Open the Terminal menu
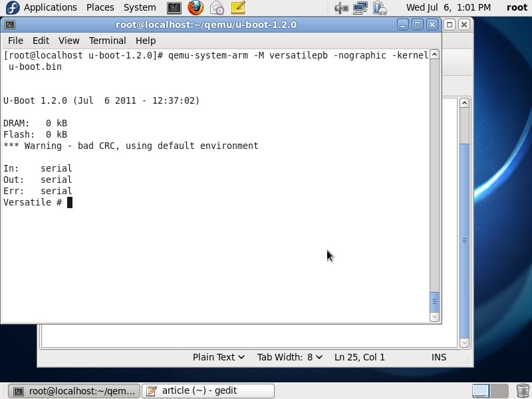This screenshot has height=399, width=532. (x=107, y=41)
